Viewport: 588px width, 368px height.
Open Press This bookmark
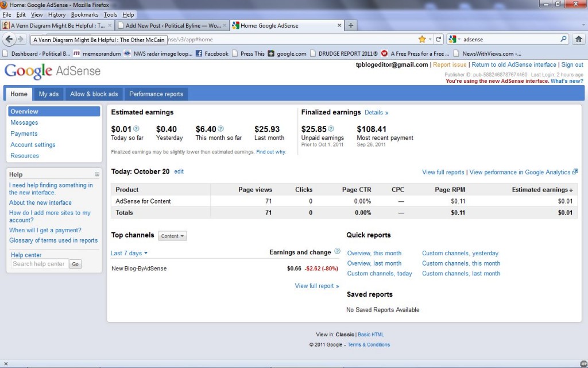(248, 53)
